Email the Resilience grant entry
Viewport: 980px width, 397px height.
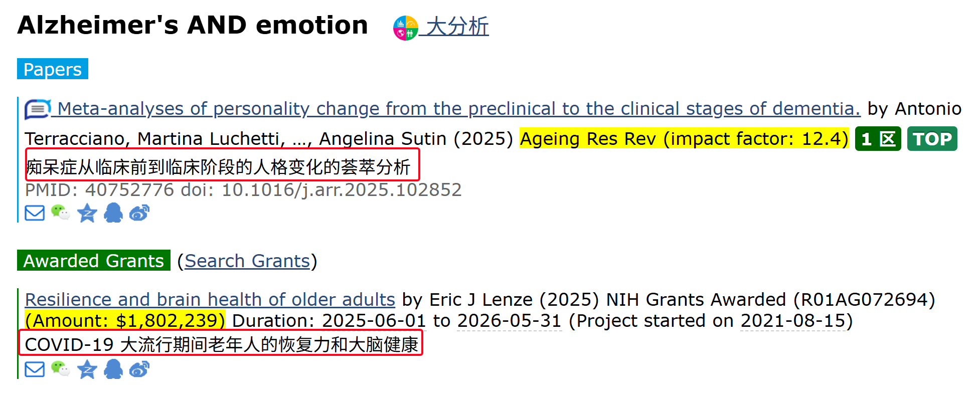[x=35, y=369]
